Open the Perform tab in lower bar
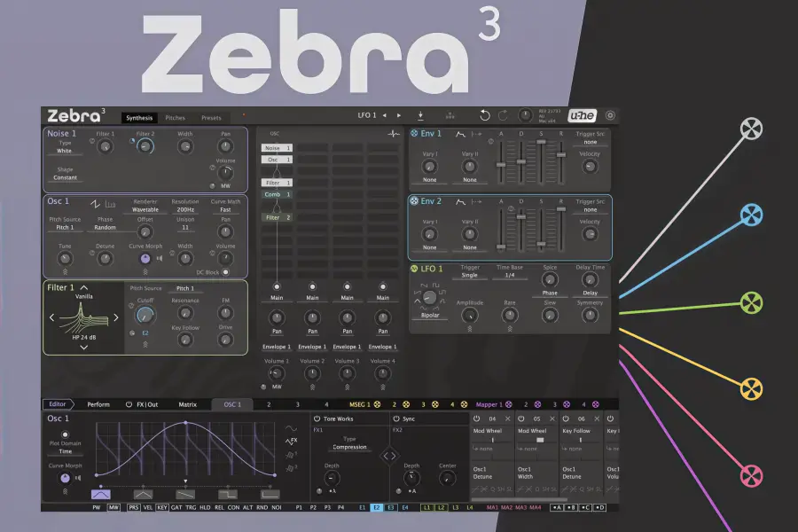 tap(98, 404)
